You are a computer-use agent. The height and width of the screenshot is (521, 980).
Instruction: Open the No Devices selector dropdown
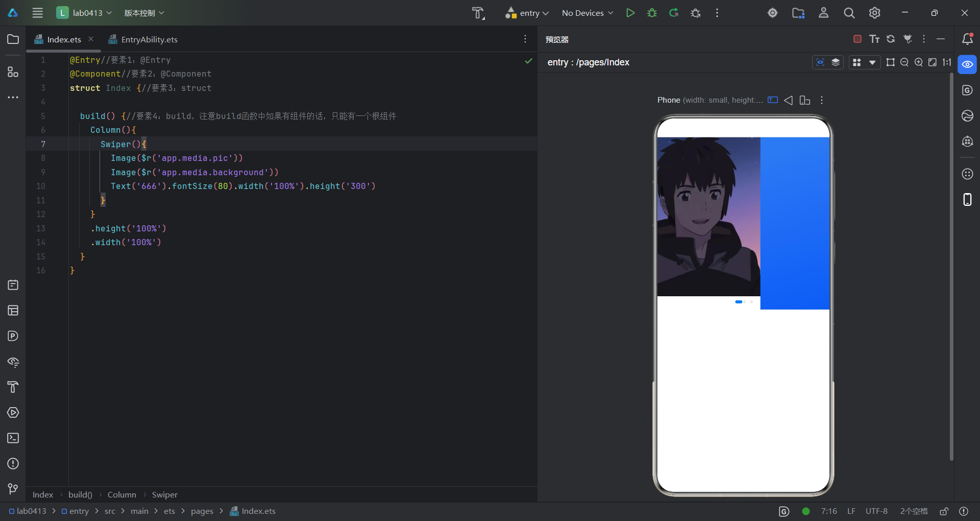[x=587, y=13]
